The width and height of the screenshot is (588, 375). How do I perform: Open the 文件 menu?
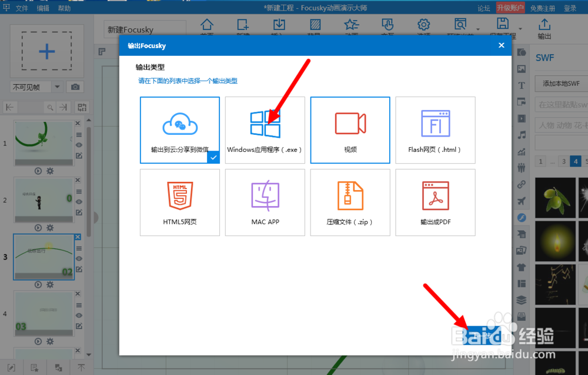(x=22, y=8)
